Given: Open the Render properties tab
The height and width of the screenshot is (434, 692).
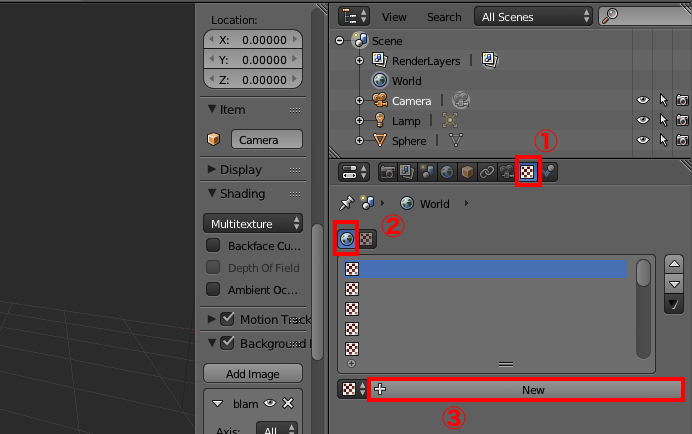Looking at the screenshot, I should click(387, 172).
